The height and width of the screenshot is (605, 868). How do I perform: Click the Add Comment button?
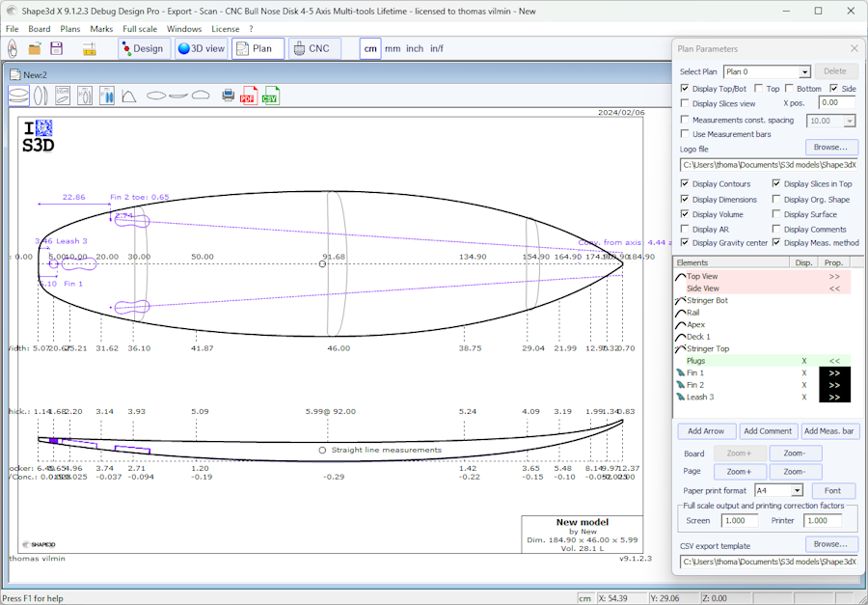(769, 431)
